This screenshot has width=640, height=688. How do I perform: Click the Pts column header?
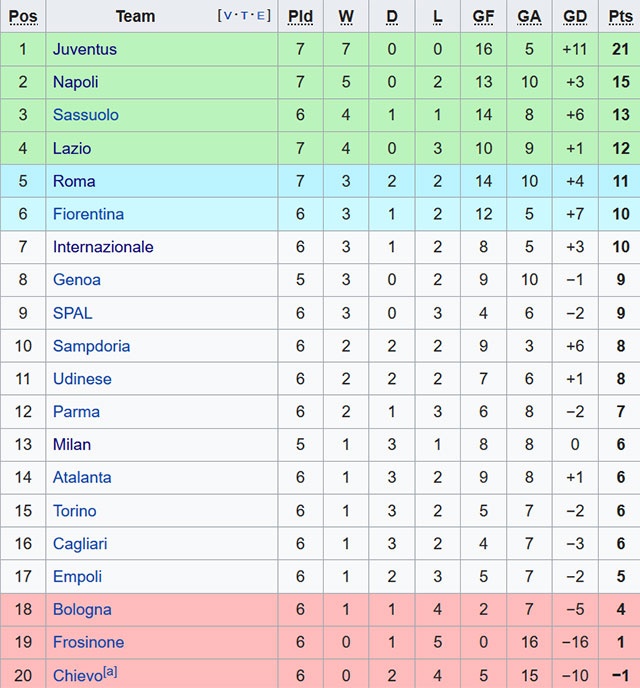(621, 16)
